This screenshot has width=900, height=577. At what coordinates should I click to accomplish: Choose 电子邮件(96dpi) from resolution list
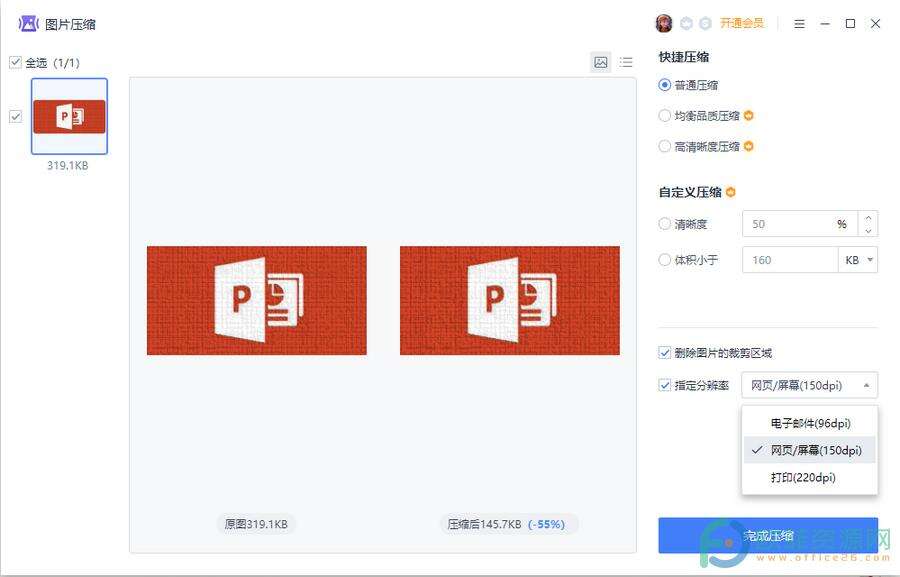click(810, 423)
